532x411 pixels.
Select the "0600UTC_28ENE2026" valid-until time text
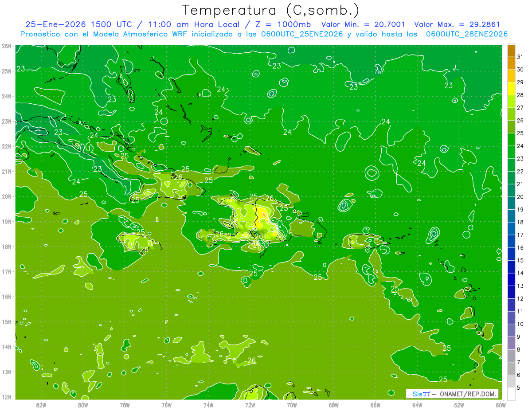pyautogui.click(x=467, y=34)
